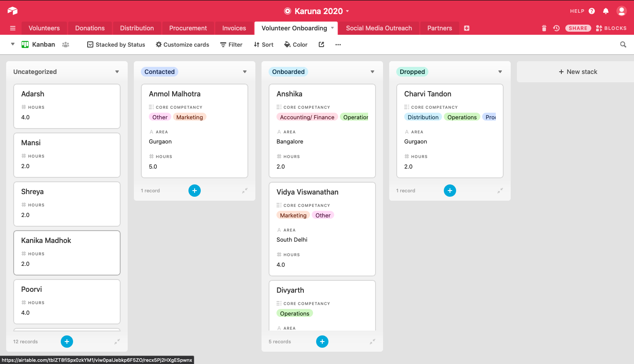Click the notifications bell icon
Screen dimensions: 634x364
point(606,11)
